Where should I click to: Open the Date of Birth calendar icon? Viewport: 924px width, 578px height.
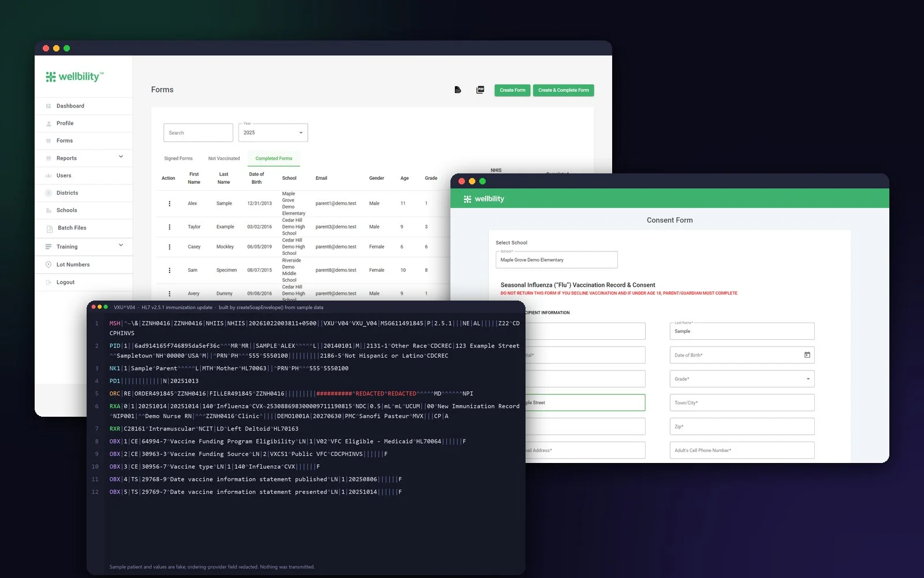click(807, 355)
